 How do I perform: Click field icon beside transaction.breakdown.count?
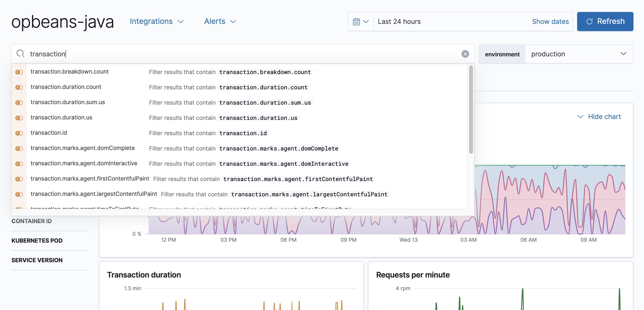coord(19,72)
